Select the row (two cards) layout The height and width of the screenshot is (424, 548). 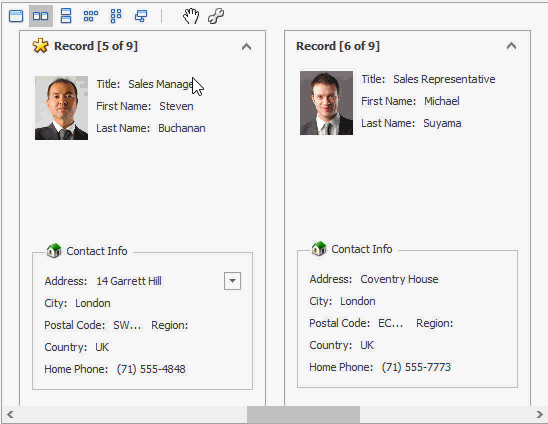41,16
